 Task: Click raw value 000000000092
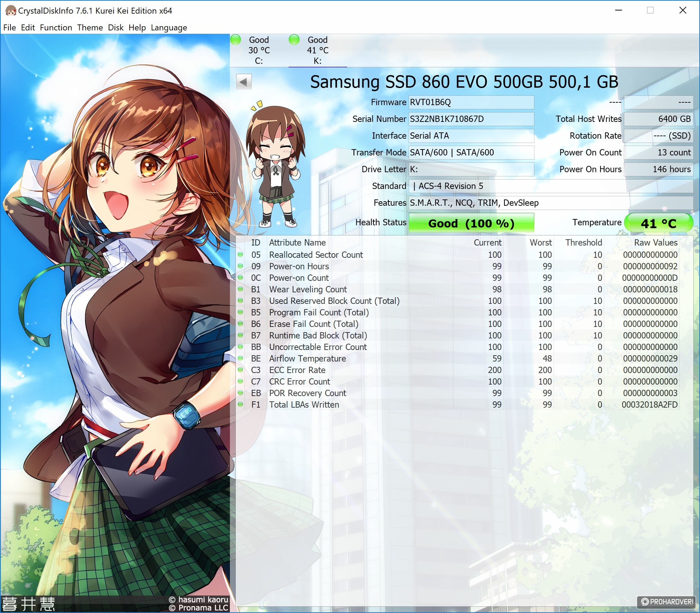point(650,267)
